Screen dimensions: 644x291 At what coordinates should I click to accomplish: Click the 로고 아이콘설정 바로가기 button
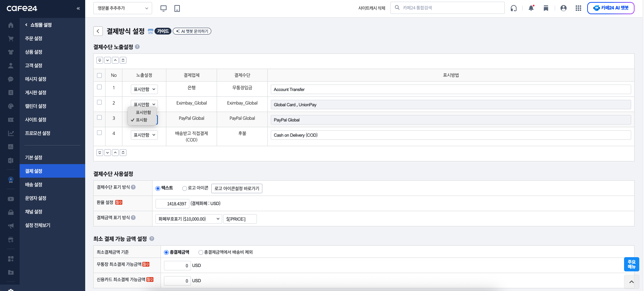pyautogui.click(x=237, y=188)
